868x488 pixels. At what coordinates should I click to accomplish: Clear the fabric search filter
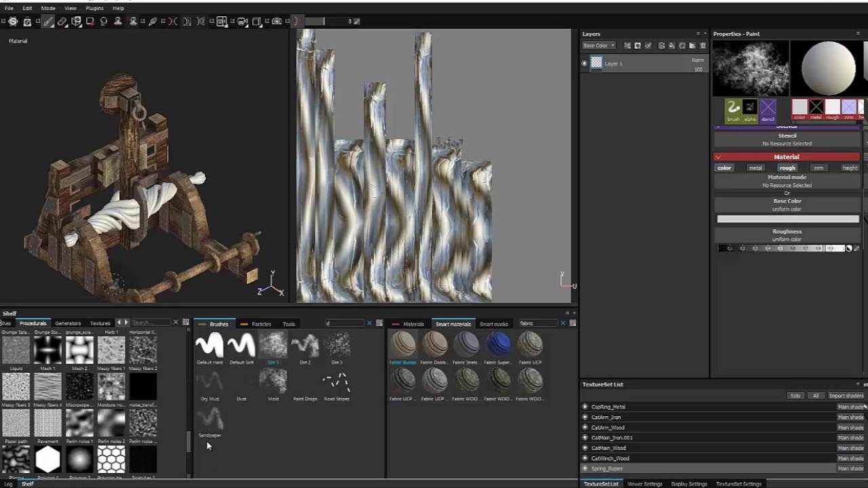[562, 323]
